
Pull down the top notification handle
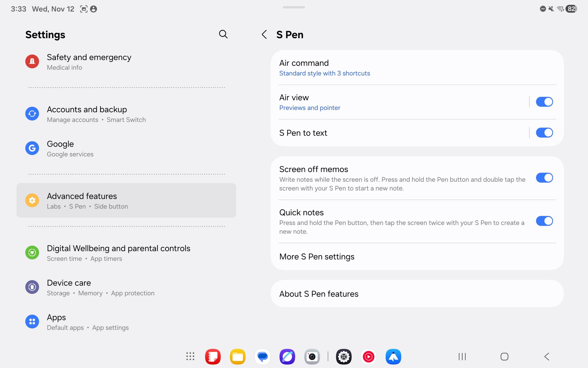294,7
